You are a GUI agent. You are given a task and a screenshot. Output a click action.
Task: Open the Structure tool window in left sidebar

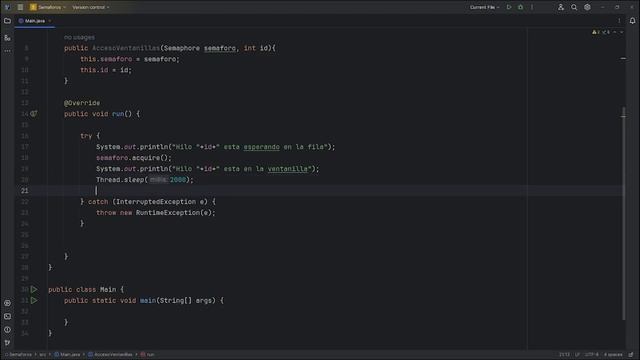coord(7,38)
